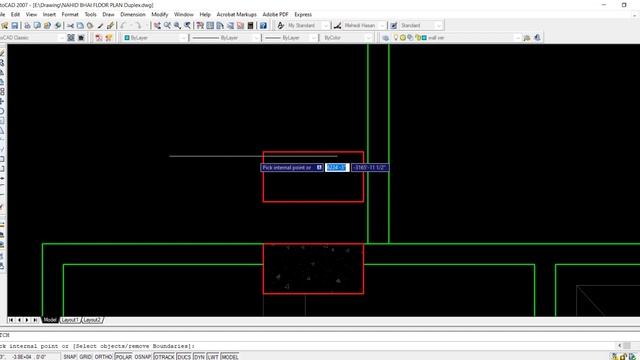Click the Copy icon in the toolbar
The width and height of the screenshot is (640, 360).
pos(80,25)
